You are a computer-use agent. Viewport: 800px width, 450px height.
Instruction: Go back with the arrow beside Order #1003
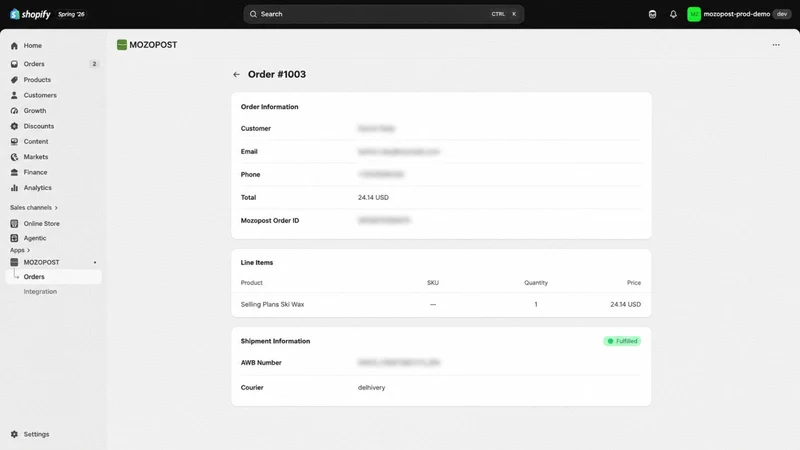coord(236,74)
